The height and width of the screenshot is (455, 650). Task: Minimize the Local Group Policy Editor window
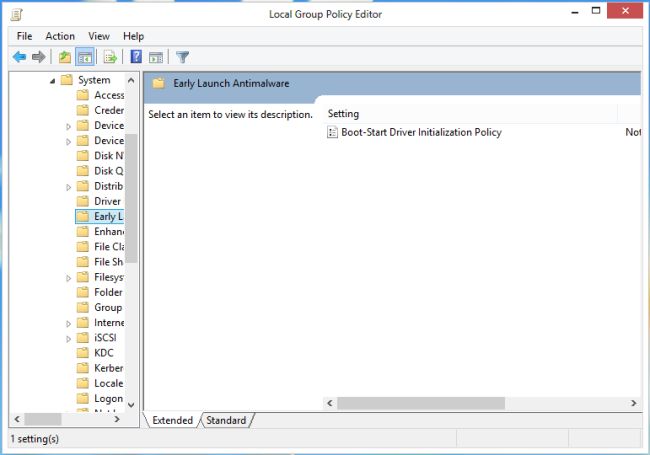(x=575, y=12)
